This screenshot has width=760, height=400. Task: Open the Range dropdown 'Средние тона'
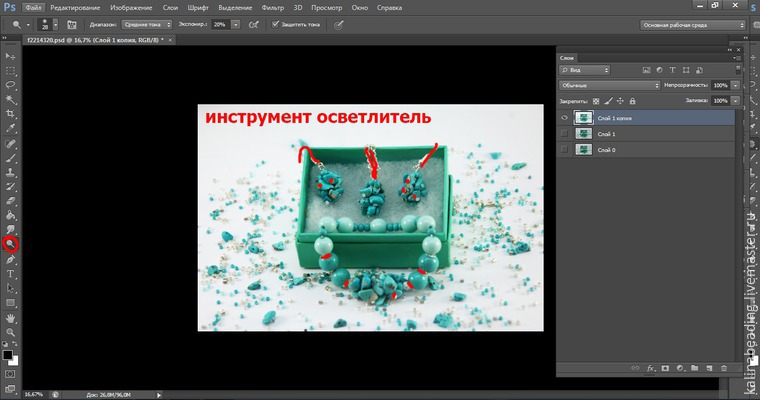coord(147,24)
